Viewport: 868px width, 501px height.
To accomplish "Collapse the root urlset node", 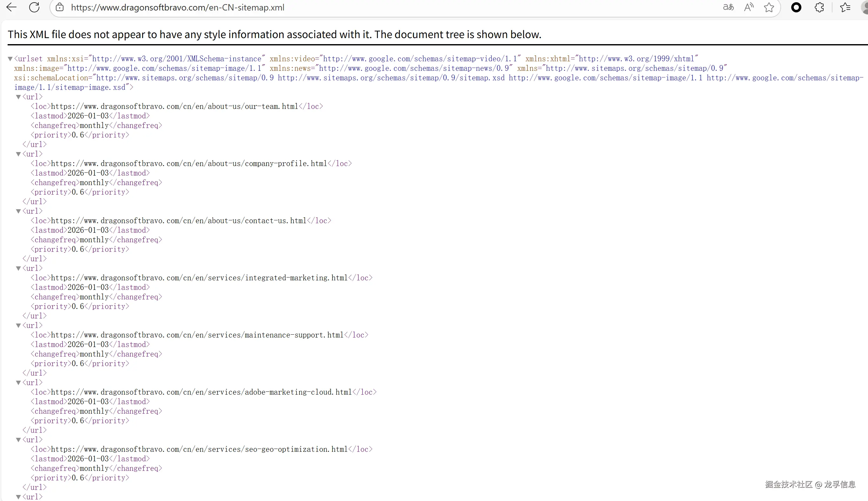I will tap(10, 58).
